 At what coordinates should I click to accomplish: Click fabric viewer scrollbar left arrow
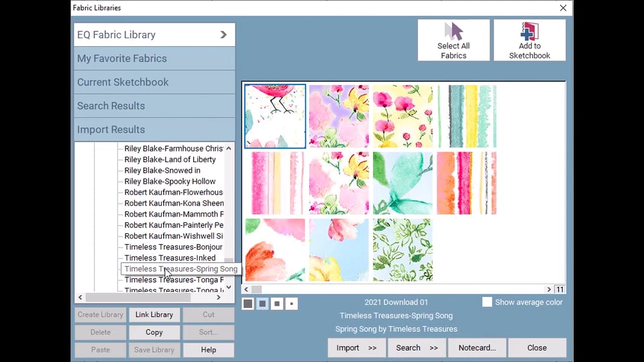[x=246, y=290]
